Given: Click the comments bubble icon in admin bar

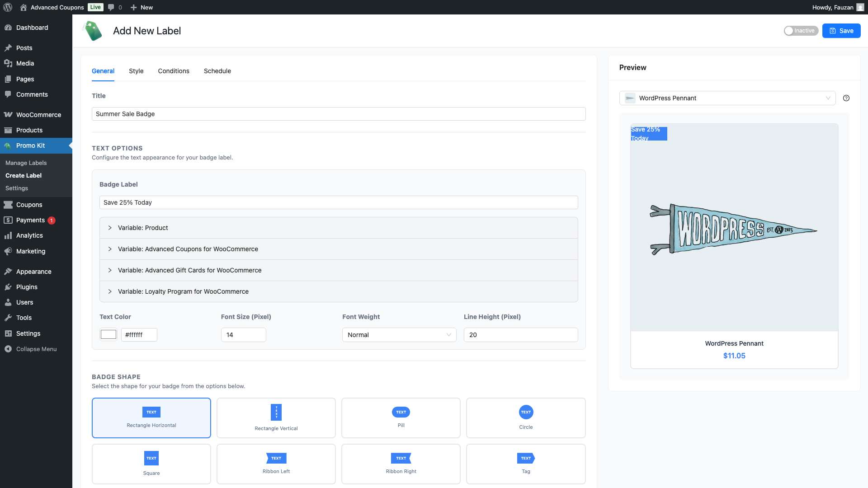Looking at the screenshot, I should click(111, 7).
